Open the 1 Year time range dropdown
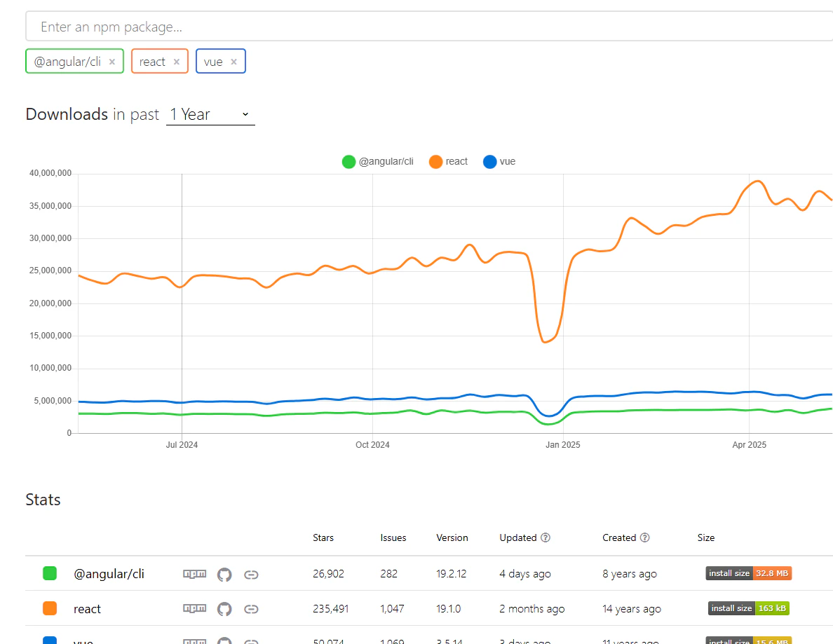 pyautogui.click(x=210, y=115)
